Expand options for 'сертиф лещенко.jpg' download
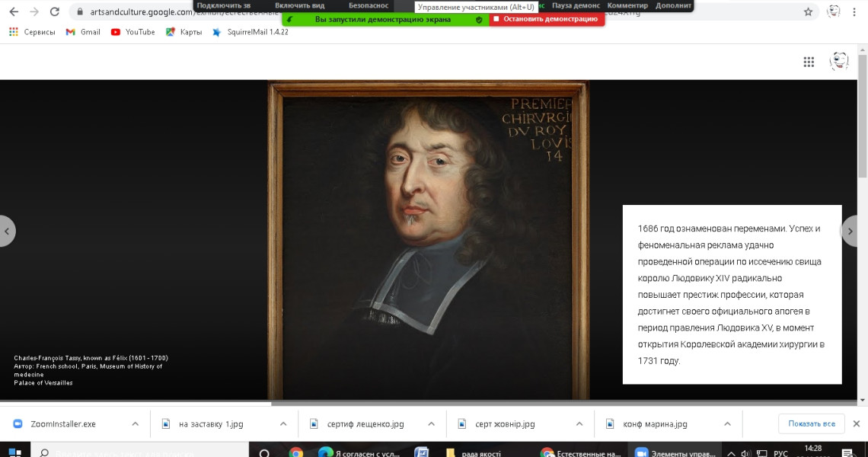This screenshot has width=868, height=457. 431,423
